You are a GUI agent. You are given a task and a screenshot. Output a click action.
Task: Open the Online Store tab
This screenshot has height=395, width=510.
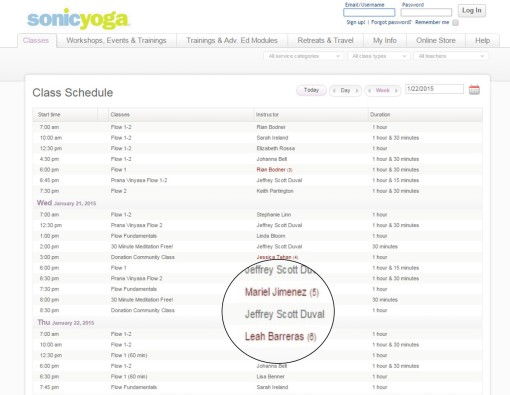[x=436, y=40]
